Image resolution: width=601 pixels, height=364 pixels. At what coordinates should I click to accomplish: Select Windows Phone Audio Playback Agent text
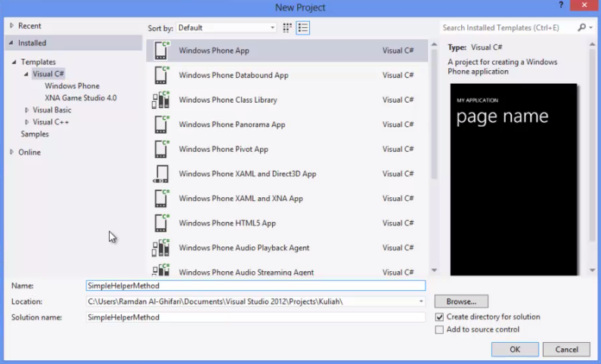[243, 248]
